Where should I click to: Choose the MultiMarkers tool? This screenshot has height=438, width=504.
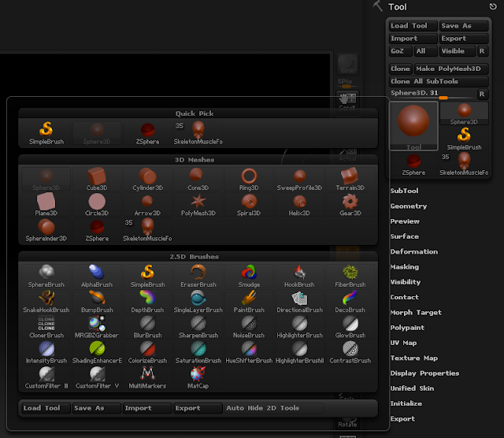pyautogui.click(x=147, y=377)
